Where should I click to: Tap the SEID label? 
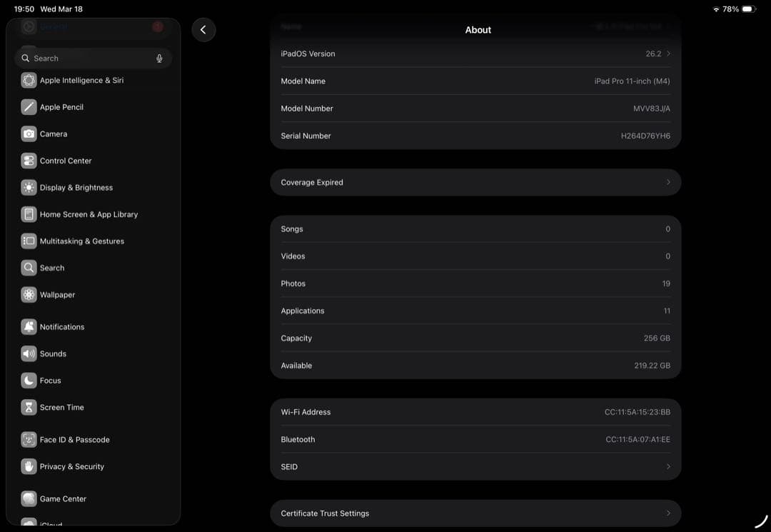point(289,466)
